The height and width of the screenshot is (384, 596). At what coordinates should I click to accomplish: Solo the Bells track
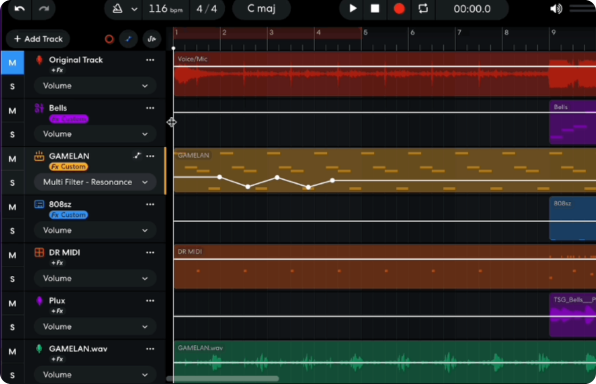point(13,135)
